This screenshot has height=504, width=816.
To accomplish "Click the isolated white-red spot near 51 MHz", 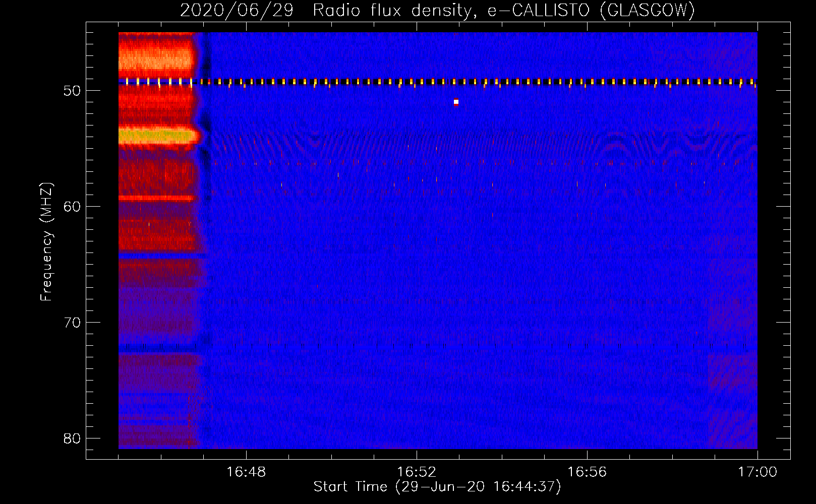I will [456, 102].
